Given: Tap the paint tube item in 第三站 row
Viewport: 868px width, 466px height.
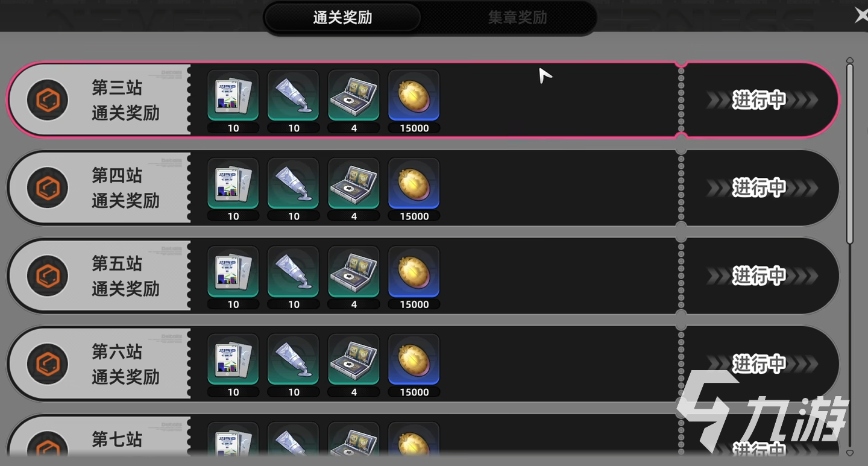Looking at the screenshot, I should 294,96.
